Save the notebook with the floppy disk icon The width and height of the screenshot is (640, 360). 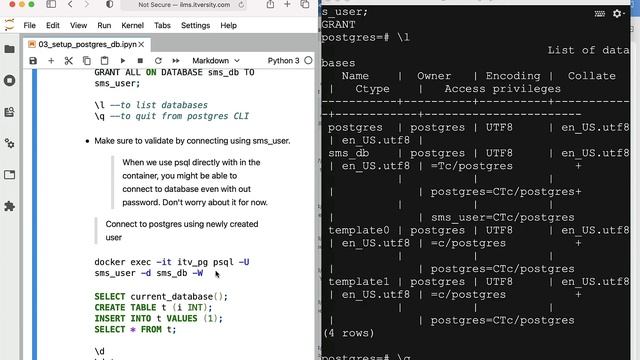pyautogui.click(x=33, y=61)
